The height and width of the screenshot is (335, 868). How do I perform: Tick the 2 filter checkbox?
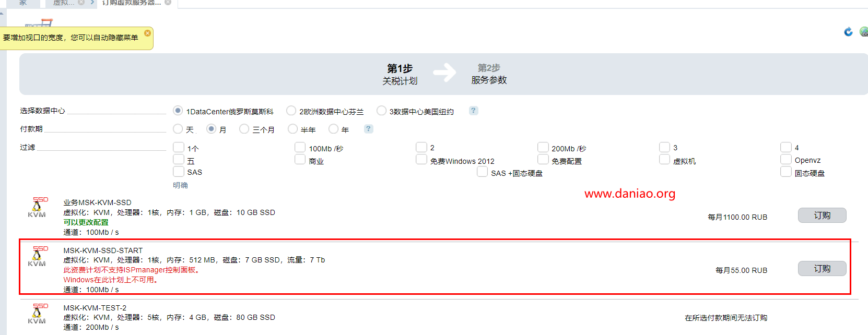(x=421, y=147)
